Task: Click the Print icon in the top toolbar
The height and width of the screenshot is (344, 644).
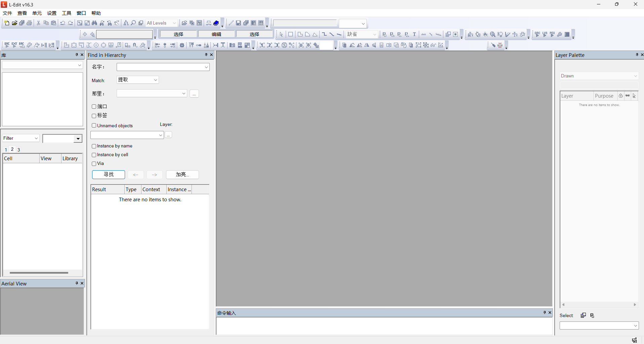Action: (x=30, y=23)
